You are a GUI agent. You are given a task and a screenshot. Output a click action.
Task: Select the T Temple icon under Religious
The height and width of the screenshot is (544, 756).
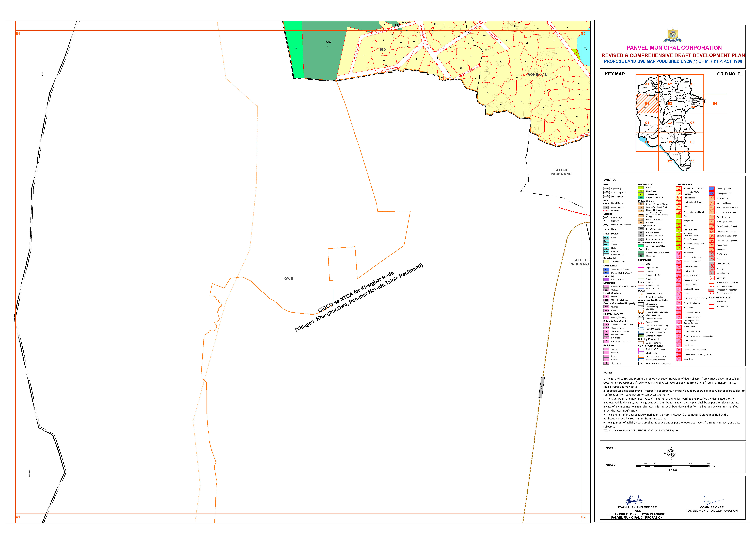click(606, 349)
